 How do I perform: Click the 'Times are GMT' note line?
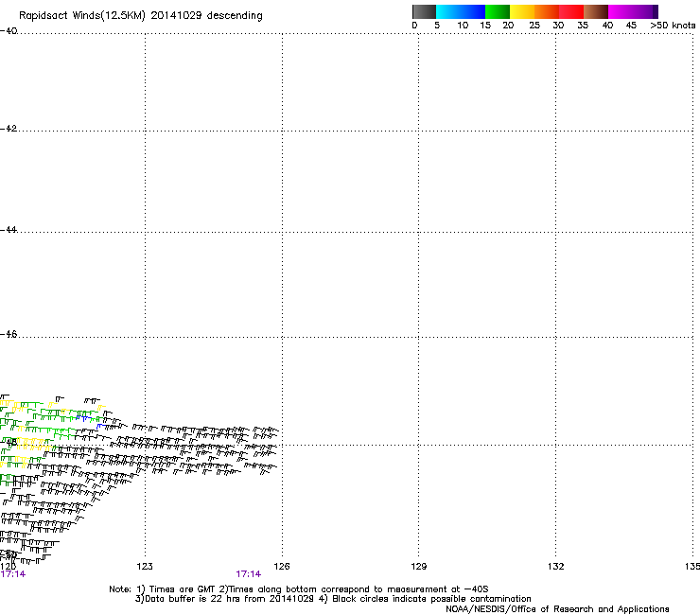click(299, 589)
